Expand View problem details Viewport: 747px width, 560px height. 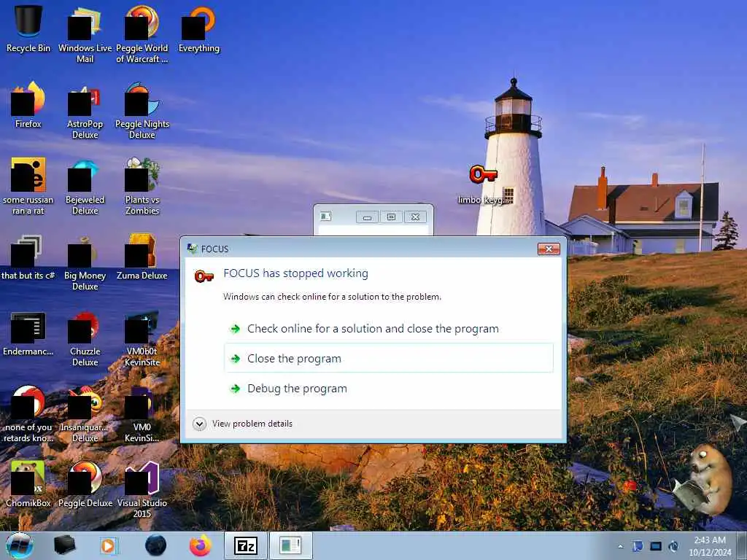(243, 424)
